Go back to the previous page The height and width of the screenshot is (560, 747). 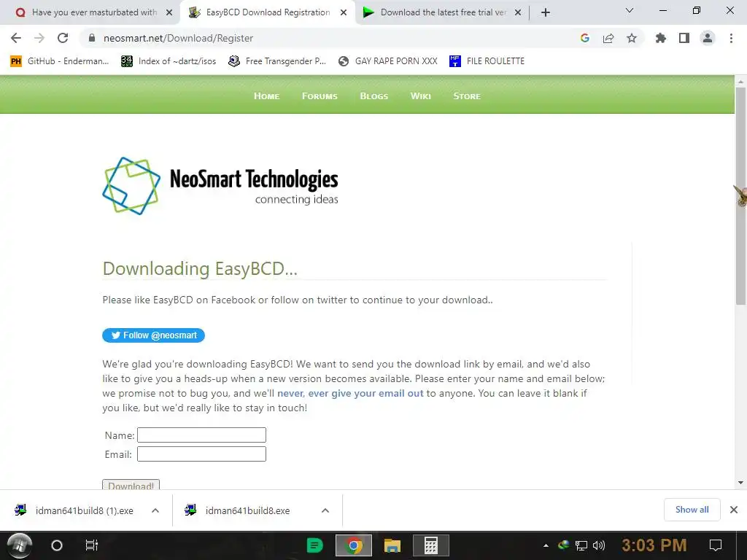tap(16, 38)
